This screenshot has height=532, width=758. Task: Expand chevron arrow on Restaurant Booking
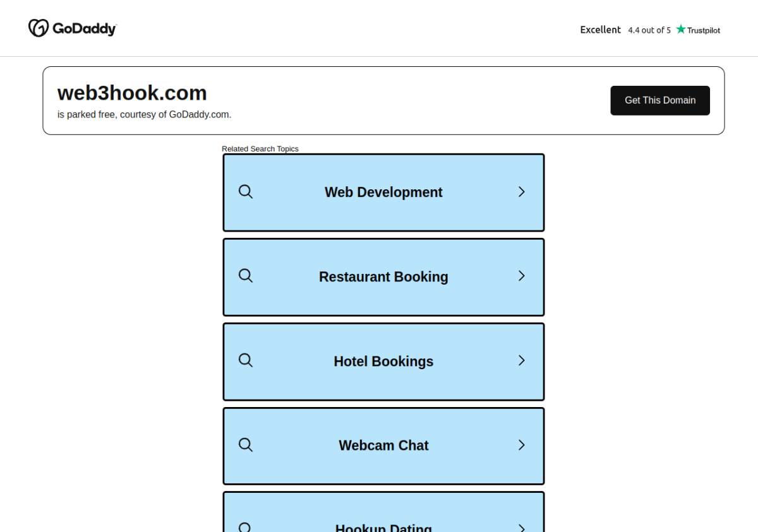coord(522,276)
